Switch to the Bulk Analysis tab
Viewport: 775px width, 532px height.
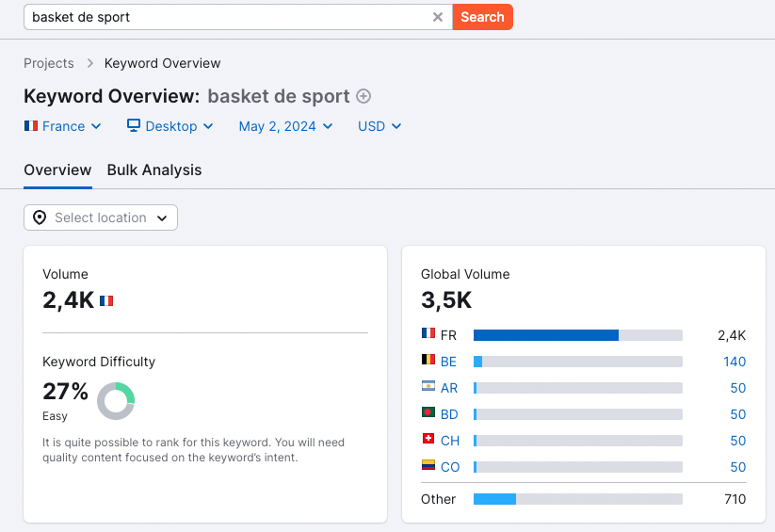pyautogui.click(x=154, y=170)
